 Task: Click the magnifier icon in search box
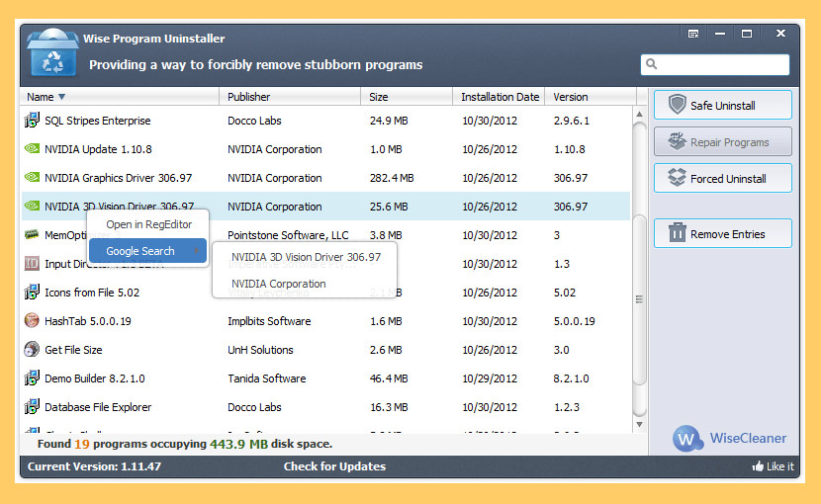pyautogui.click(x=651, y=64)
